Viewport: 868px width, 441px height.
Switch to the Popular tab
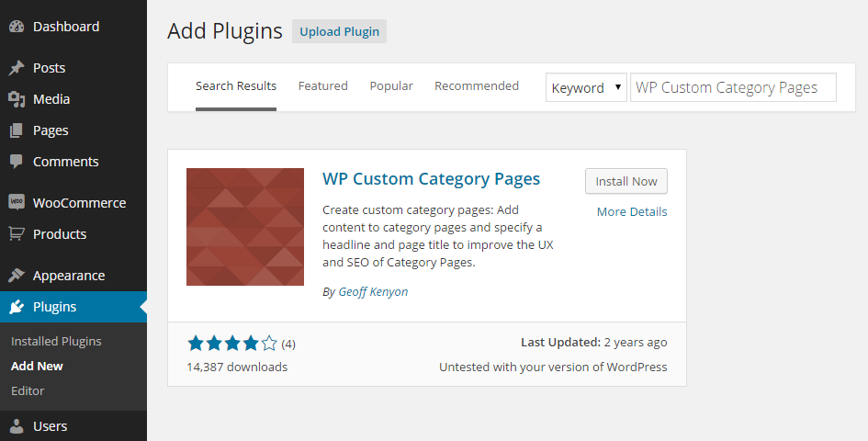pyautogui.click(x=391, y=85)
